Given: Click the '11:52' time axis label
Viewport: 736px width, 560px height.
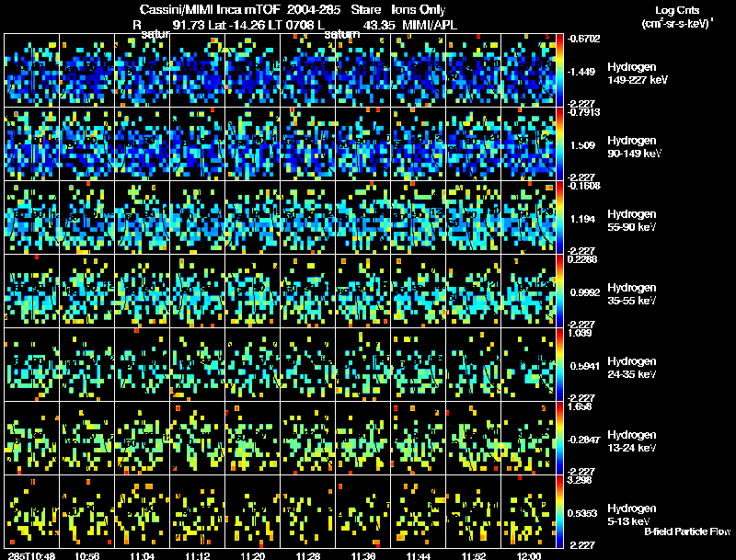Looking at the screenshot, I should tap(474, 555).
